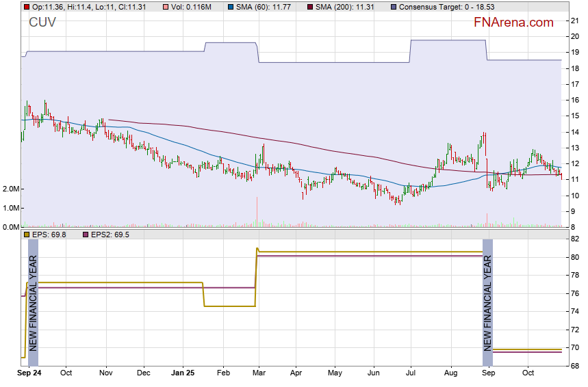Click the gold EPS legend swatch

(27, 235)
